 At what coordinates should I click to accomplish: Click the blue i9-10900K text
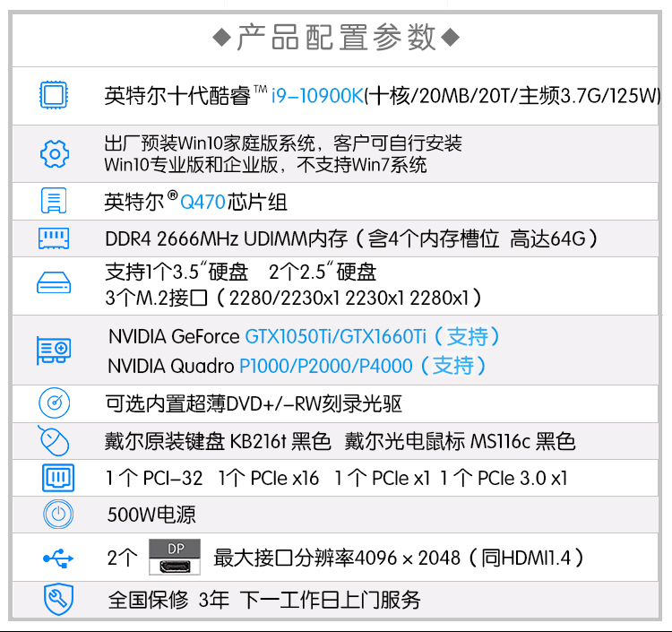317,96
